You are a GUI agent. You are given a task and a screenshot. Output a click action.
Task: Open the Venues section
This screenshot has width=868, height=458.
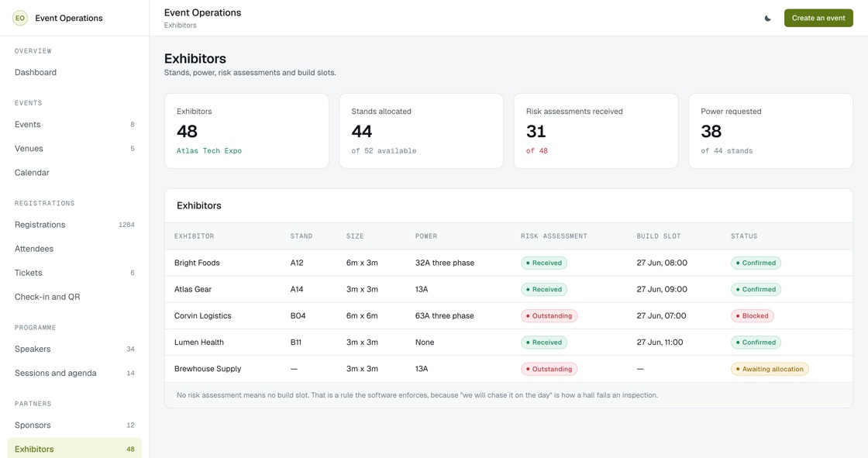tap(74, 149)
